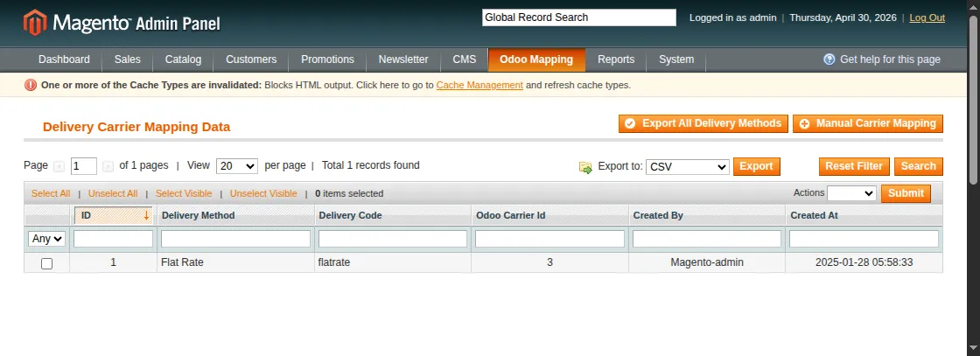The width and height of the screenshot is (980, 356).
Task: Open the Newsletter menu
Action: coord(403,59)
